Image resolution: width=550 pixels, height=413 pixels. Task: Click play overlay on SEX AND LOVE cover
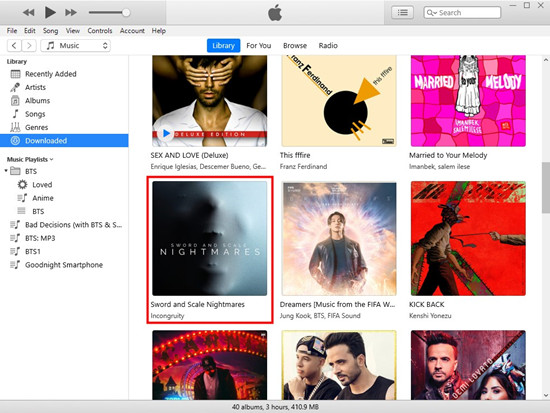(165, 134)
